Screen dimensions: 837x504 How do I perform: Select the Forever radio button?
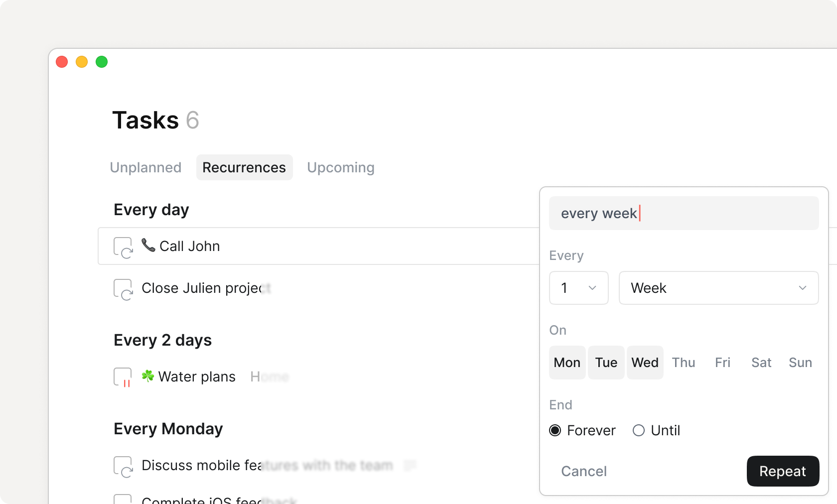[x=554, y=430]
